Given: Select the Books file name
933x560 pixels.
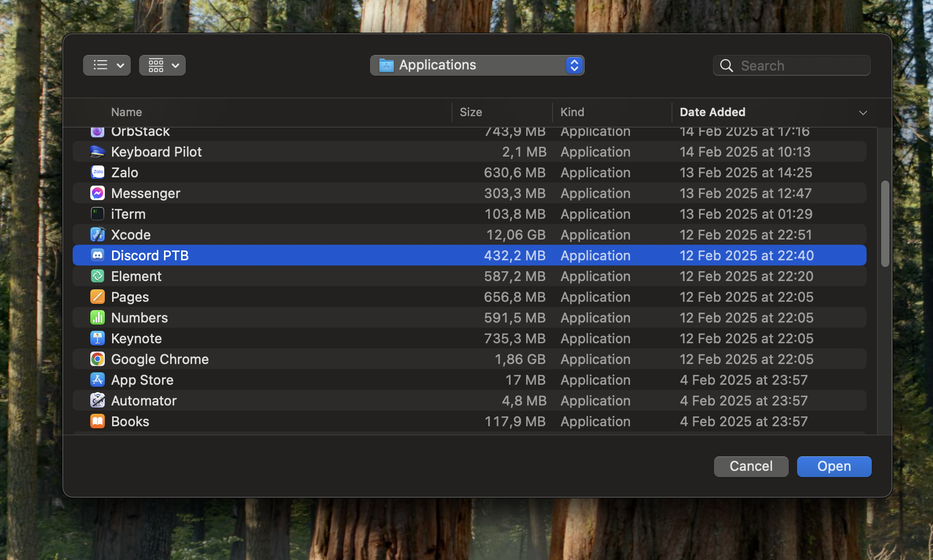Looking at the screenshot, I should point(130,422).
